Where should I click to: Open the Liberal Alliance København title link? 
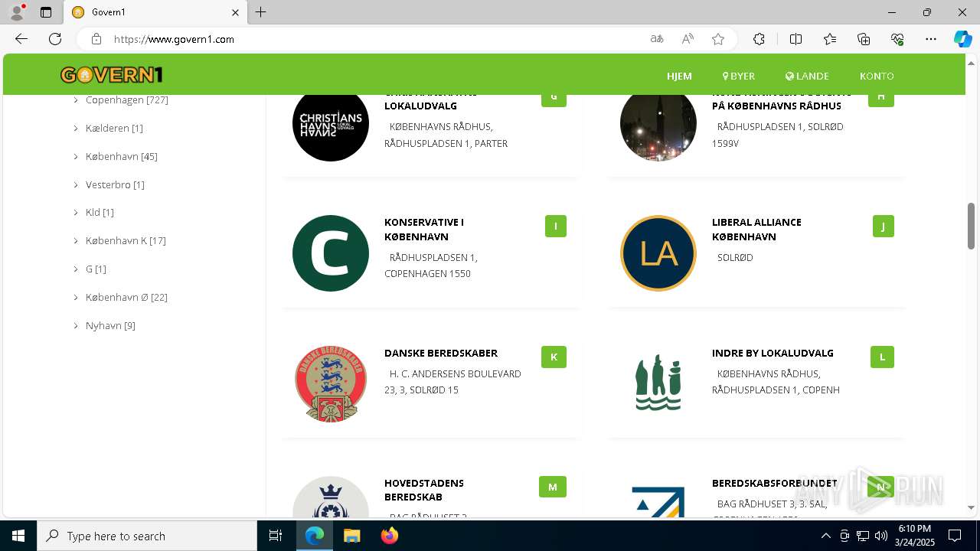[756, 230]
